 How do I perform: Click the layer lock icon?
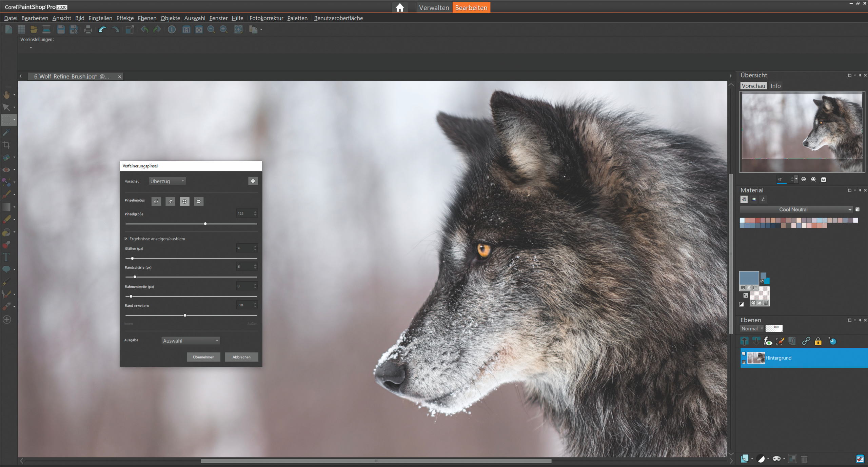818,341
